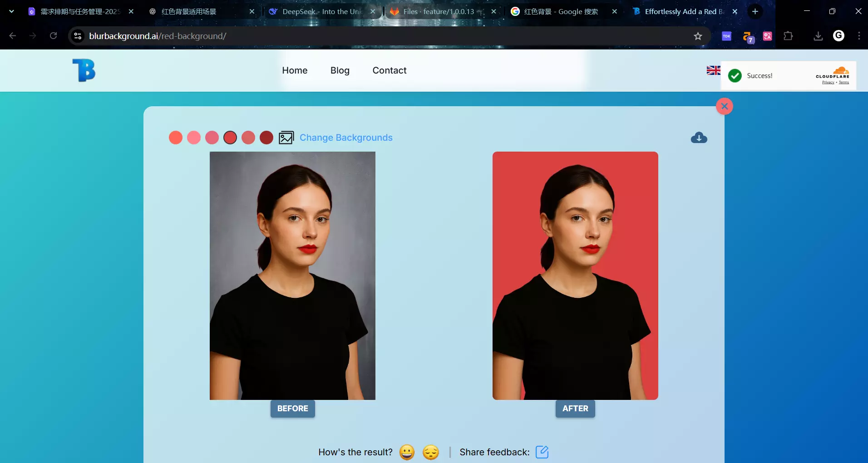
Task: Pick the fifth muted red swatch
Action: click(x=248, y=138)
